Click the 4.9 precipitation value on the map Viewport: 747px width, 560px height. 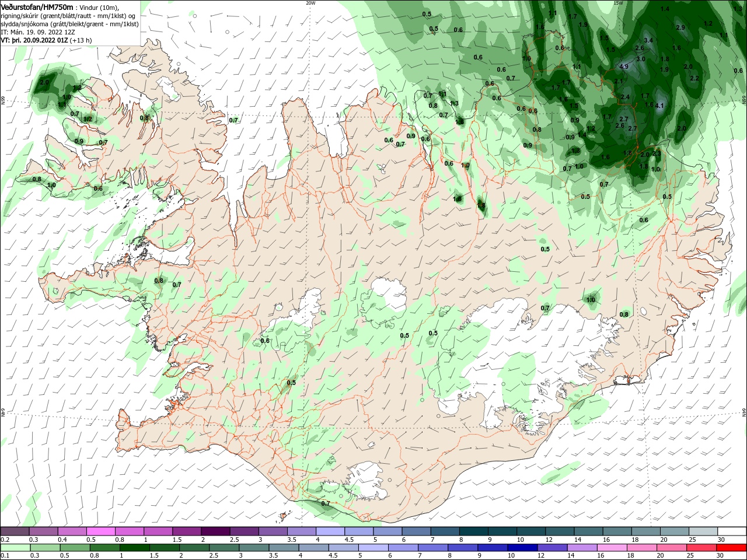coord(624,66)
